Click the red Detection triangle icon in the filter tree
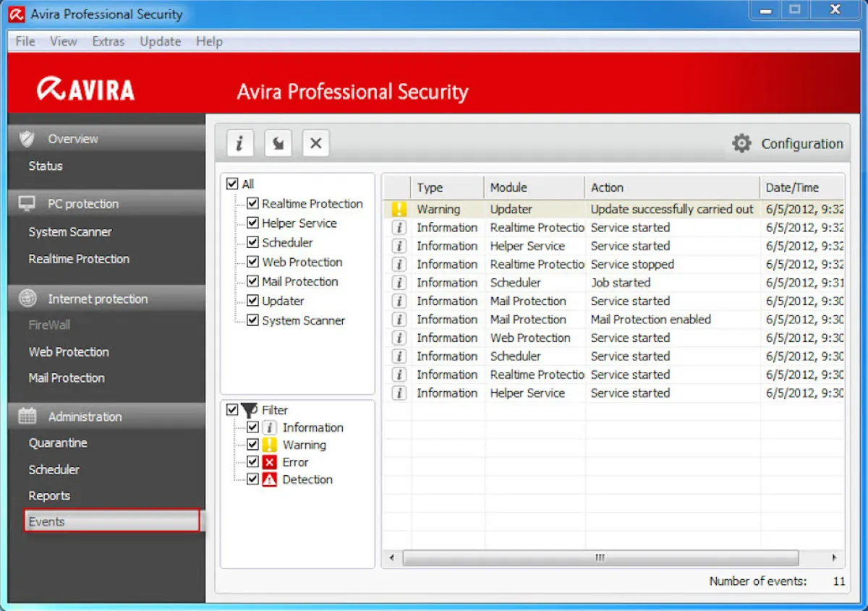Screen dimensions: 868x611 pos(269,479)
